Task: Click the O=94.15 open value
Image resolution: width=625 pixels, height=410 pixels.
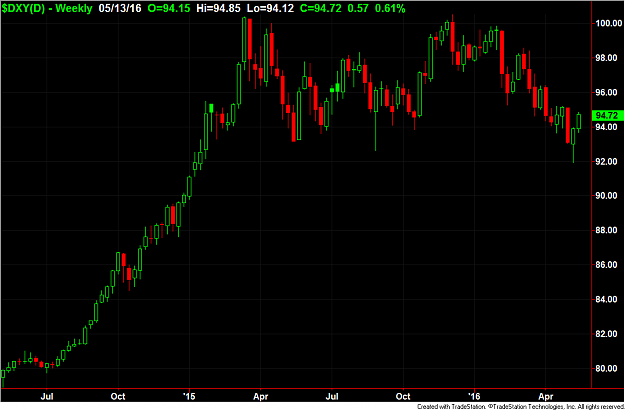Action: coord(169,8)
